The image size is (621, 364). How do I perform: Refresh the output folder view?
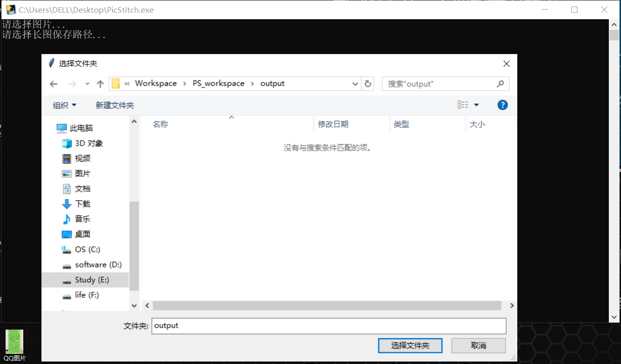point(368,84)
